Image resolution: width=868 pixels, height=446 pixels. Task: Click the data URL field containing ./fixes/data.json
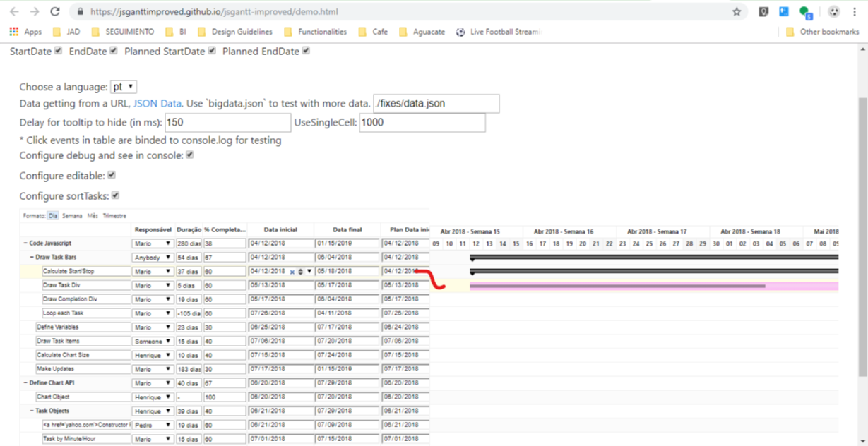[435, 103]
